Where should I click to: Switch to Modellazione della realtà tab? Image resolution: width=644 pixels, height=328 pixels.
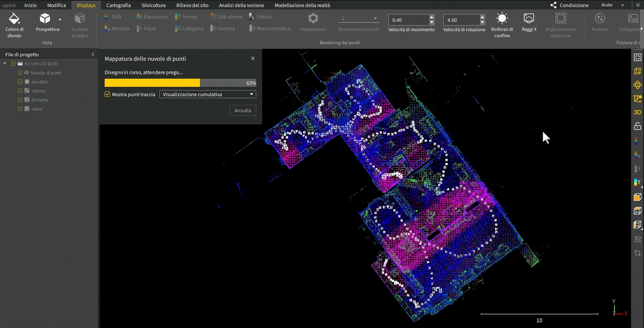pyautogui.click(x=302, y=5)
